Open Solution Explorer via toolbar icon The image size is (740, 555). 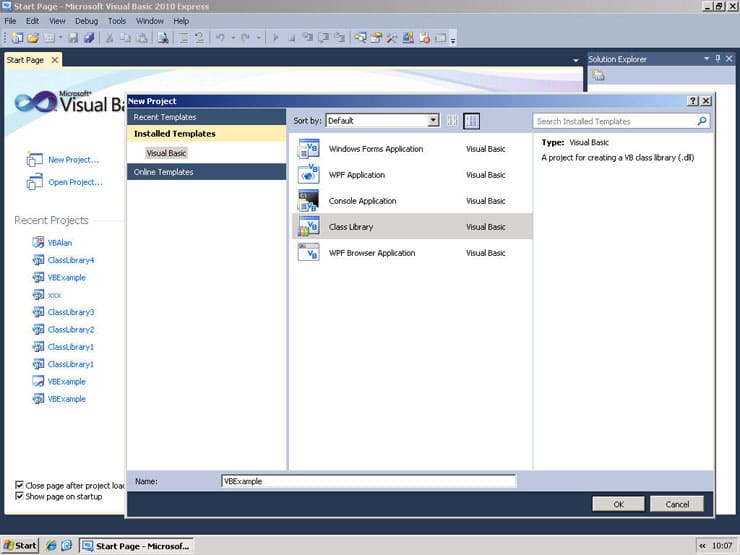pos(360,38)
